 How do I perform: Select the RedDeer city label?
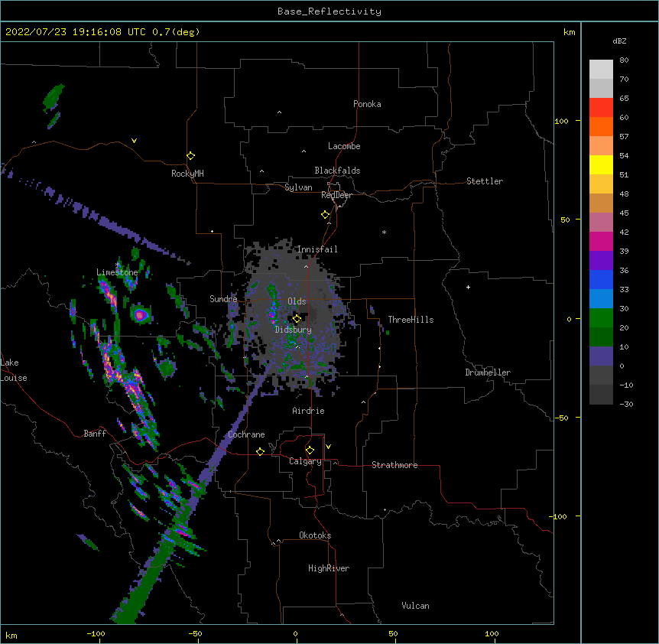click(x=336, y=195)
